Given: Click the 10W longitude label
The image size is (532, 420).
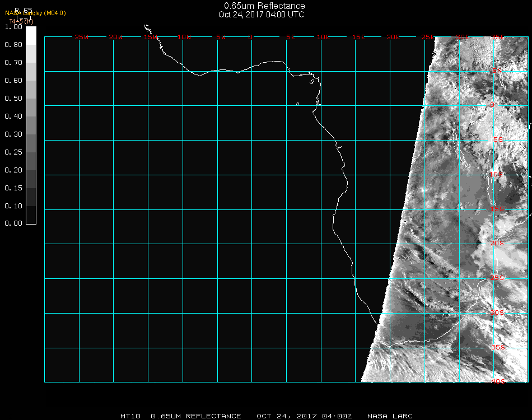Looking at the screenshot, I should click(x=185, y=37).
